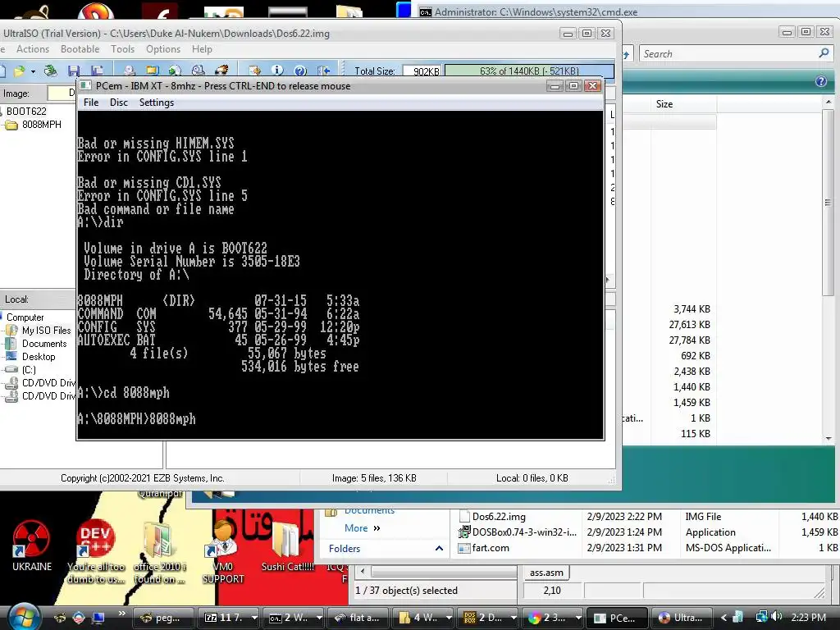
Task: Select Documents in the Local tree
Action: pos(44,344)
